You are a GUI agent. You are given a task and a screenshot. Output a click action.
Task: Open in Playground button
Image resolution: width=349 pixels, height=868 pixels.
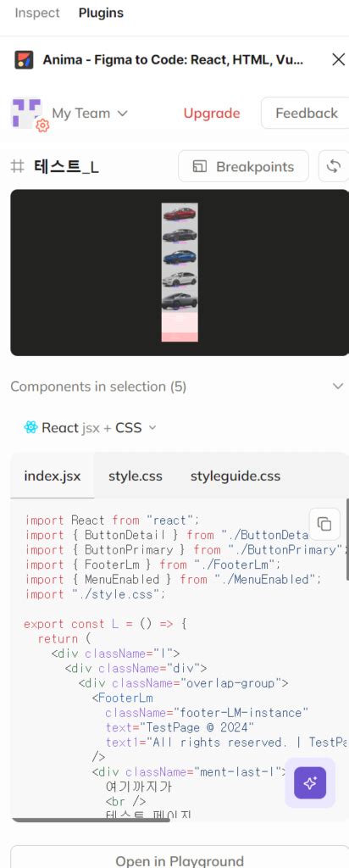coord(180,861)
